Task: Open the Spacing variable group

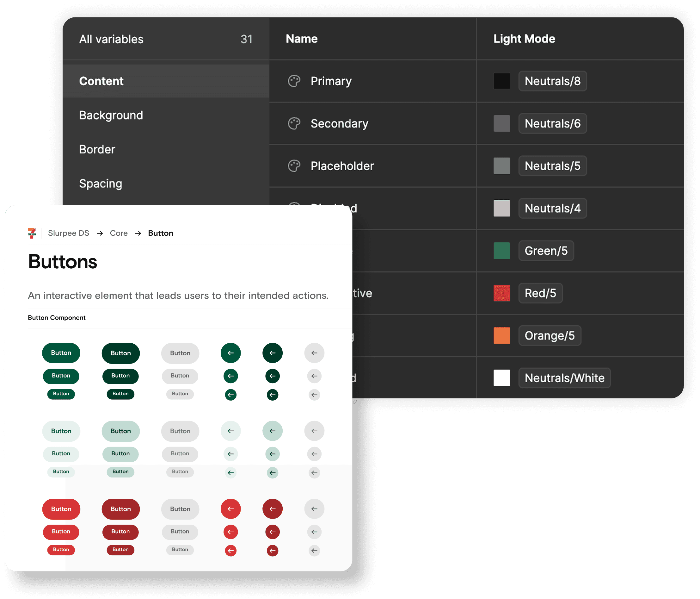Action: coord(101,184)
